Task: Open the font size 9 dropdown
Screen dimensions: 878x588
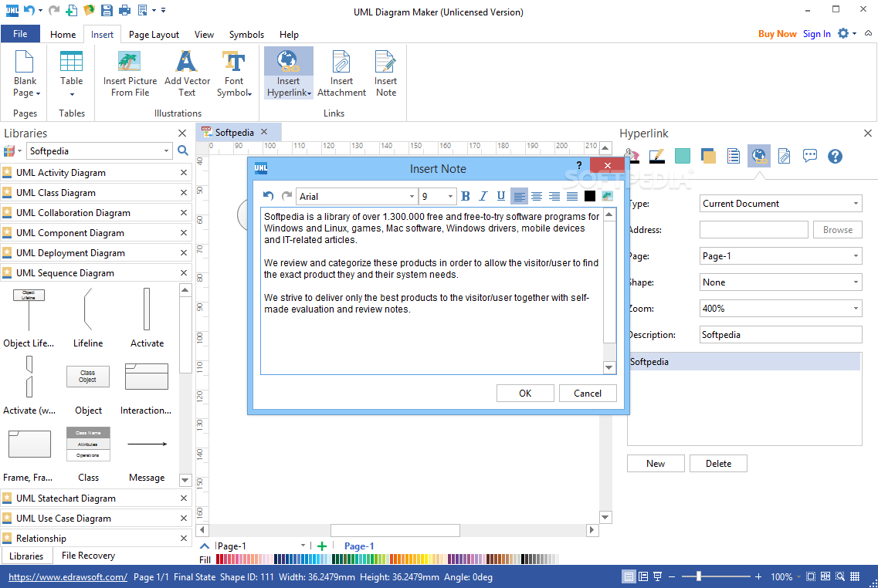Action: (450, 196)
